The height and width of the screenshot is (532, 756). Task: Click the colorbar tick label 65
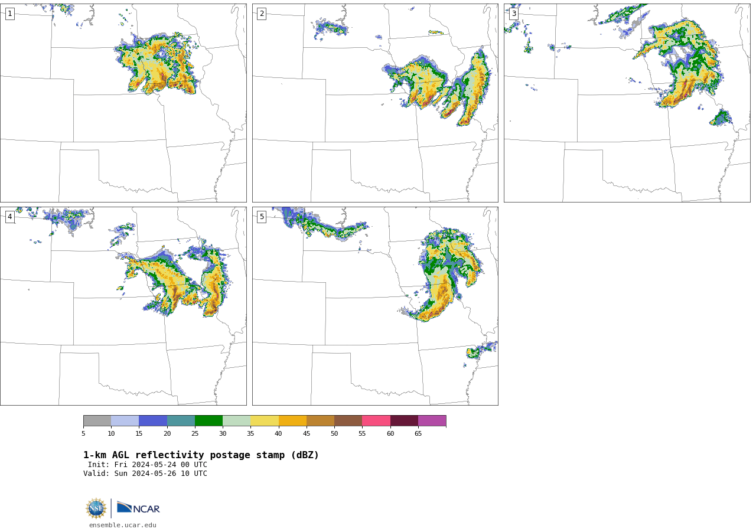418,434
